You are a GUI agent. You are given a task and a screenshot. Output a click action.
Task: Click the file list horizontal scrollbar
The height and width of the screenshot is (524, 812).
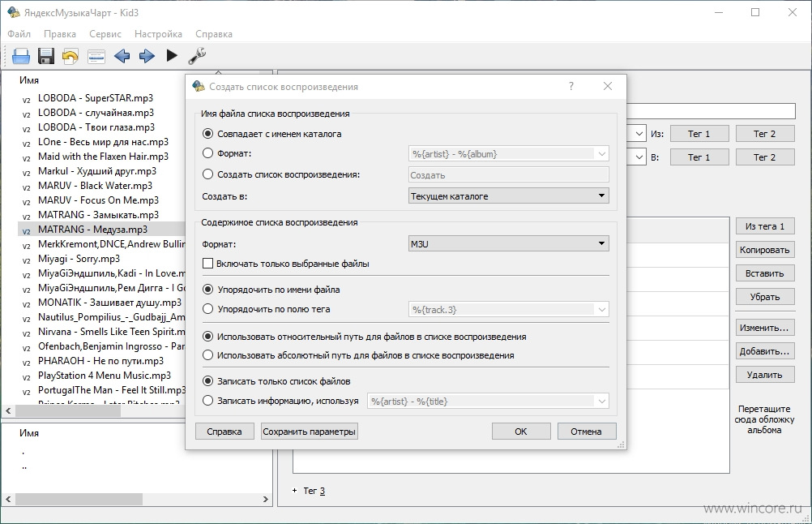(x=67, y=411)
